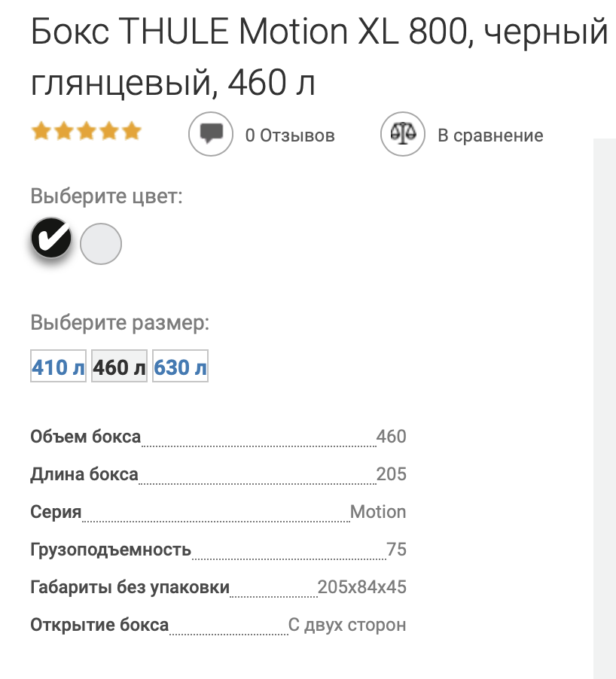
Task: Select the 410 л size option
Action: pos(59,367)
